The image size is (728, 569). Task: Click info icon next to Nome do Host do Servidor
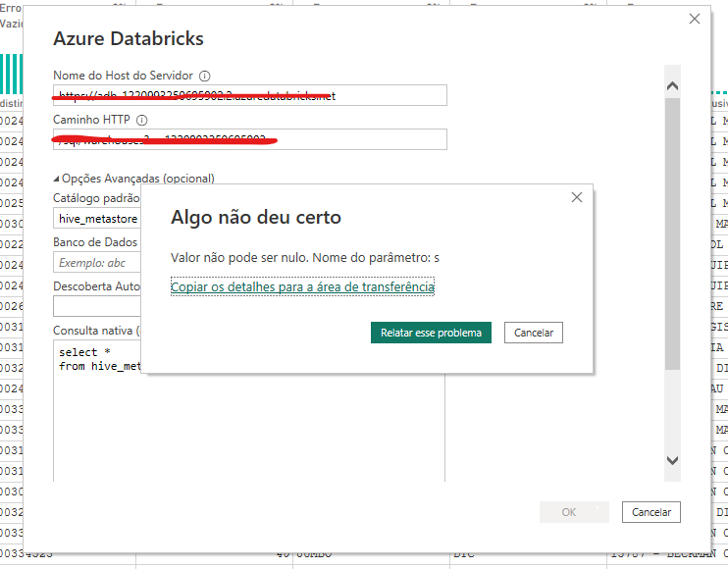[x=205, y=77]
